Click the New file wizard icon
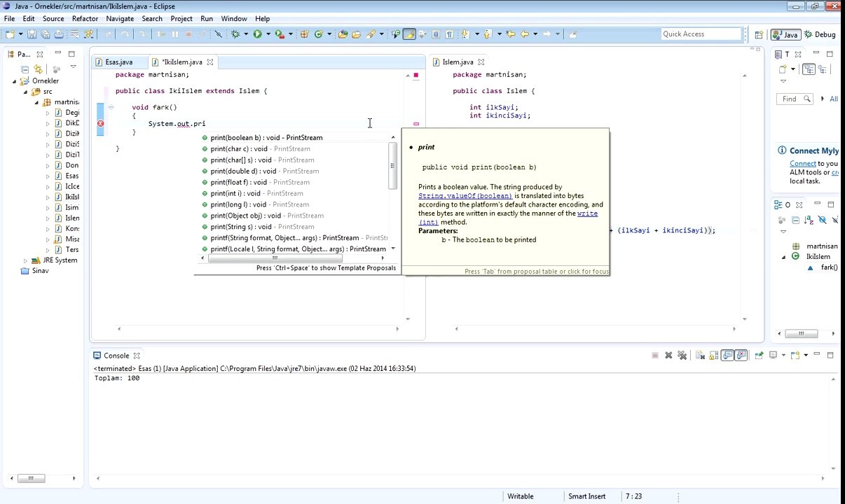This screenshot has height=504, width=845. [x=10, y=34]
